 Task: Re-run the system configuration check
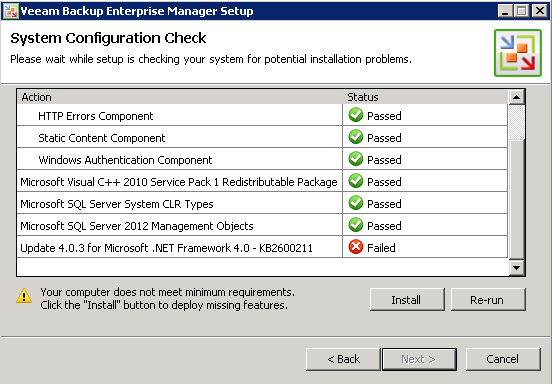pos(488,300)
